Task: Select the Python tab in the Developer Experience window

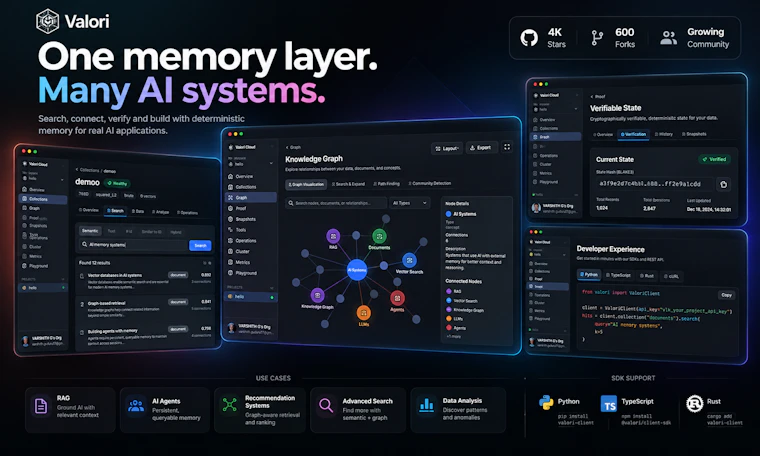Action: click(589, 275)
